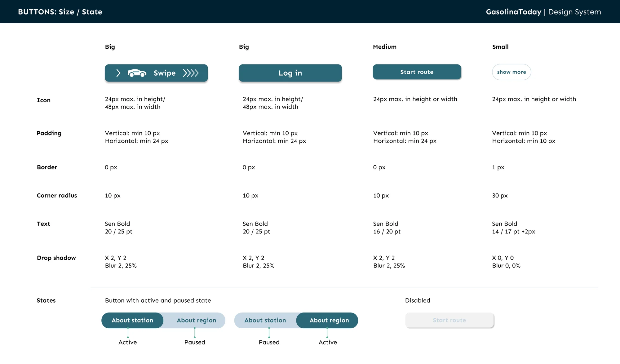620x364 pixels.
Task: Click the single chevron in Swipe button
Action: point(118,73)
